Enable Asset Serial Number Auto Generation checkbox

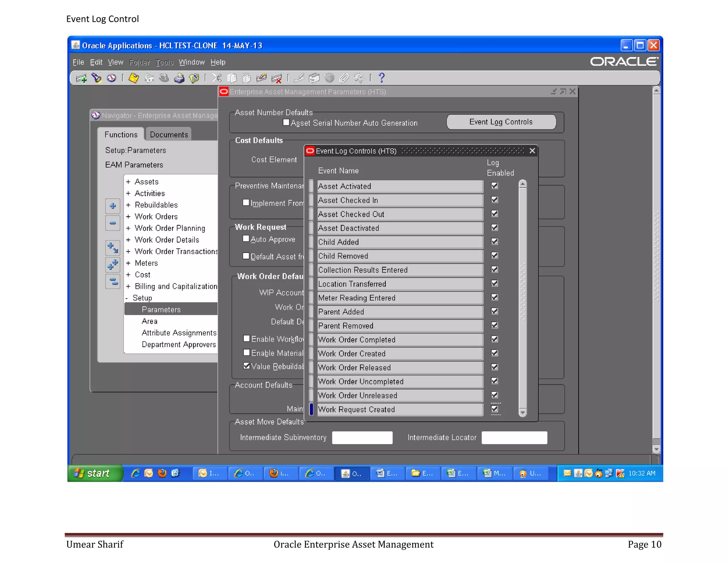tap(286, 122)
